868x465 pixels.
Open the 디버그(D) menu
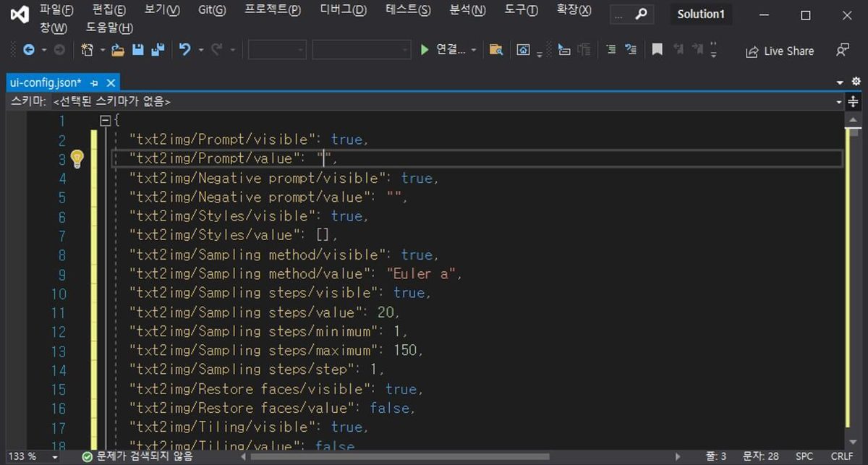click(343, 10)
